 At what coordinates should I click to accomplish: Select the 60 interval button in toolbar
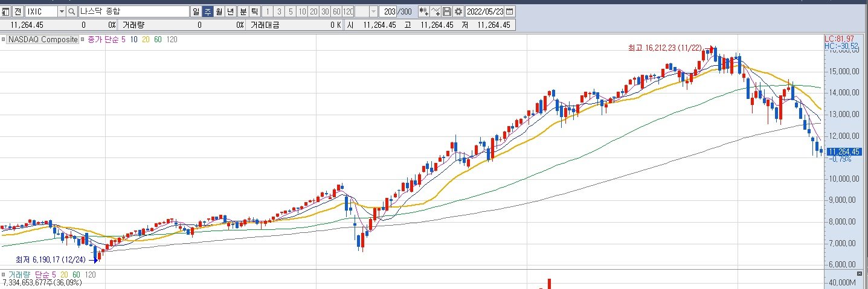(336, 11)
